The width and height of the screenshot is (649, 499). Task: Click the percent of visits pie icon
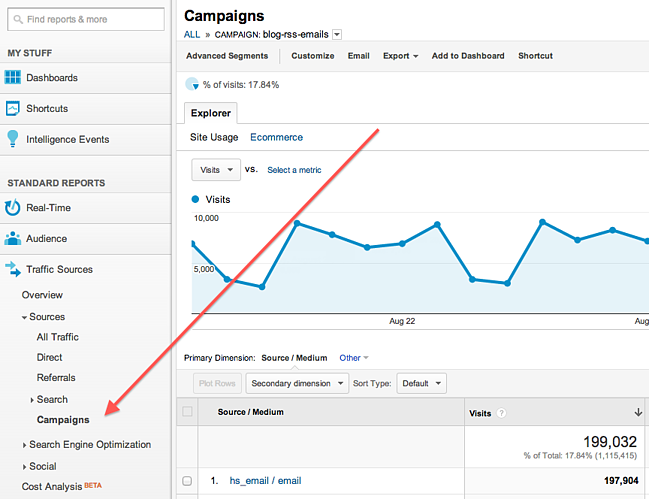click(x=192, y=84)
